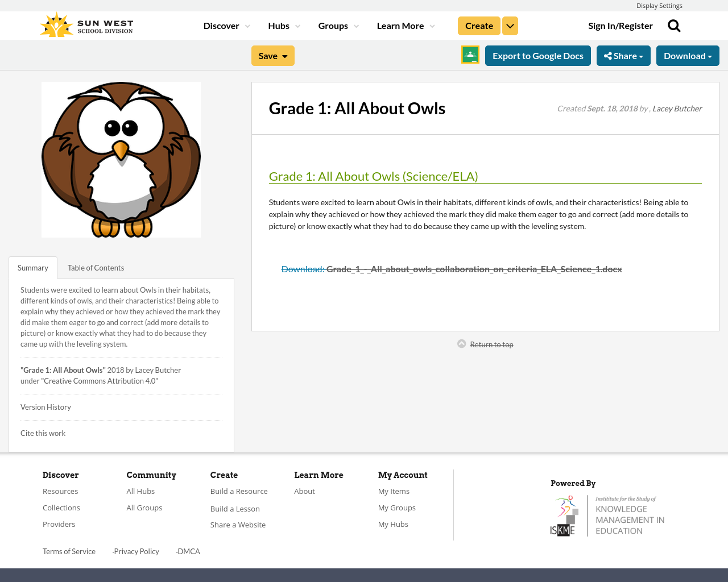Click the Sun West School Division logo
Image resolution: width=728 pixels, height=582 pixels.
[85, 23]
